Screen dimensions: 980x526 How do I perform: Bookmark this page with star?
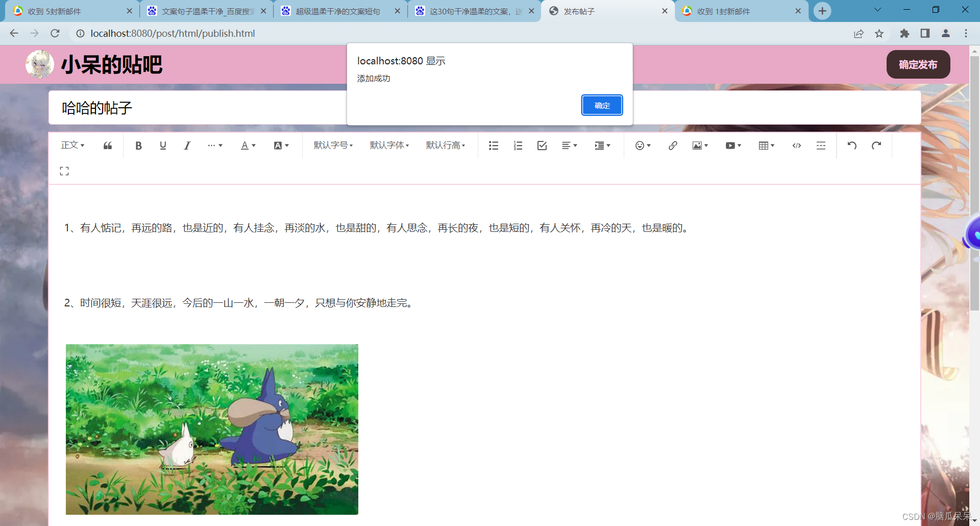click(x=879, y=33)
